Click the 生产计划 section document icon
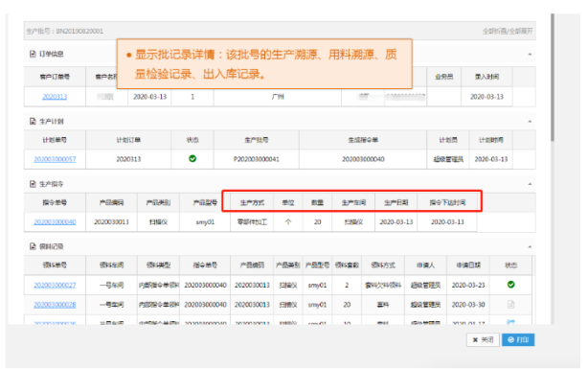The image size is (588, 369). (x=33, y=122)
